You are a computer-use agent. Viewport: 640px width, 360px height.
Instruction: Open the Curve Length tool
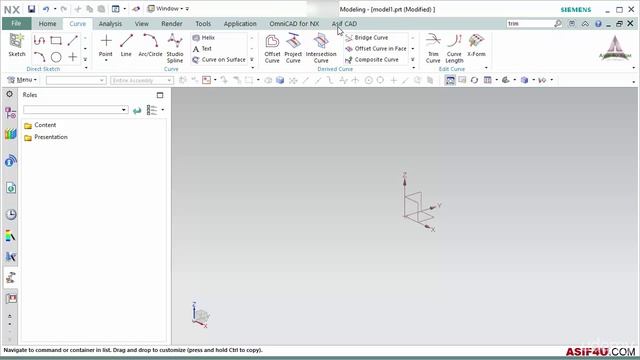[454, 48]
